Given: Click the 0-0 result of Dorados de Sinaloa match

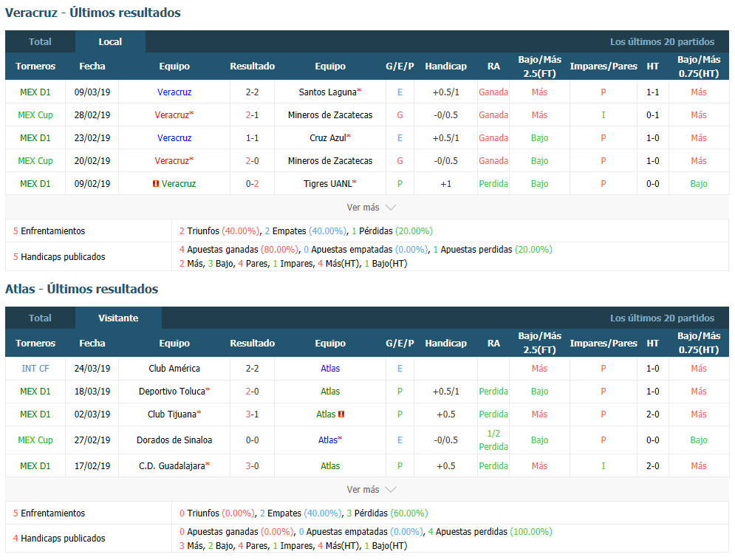Looking at the screenshot, I should pos(252,440).
